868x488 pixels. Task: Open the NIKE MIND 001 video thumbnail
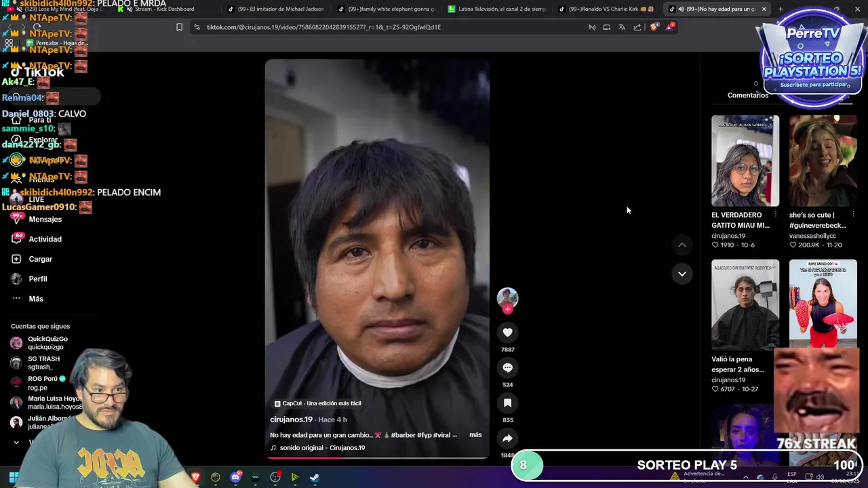pyautogui.click(x=823, y=305)
